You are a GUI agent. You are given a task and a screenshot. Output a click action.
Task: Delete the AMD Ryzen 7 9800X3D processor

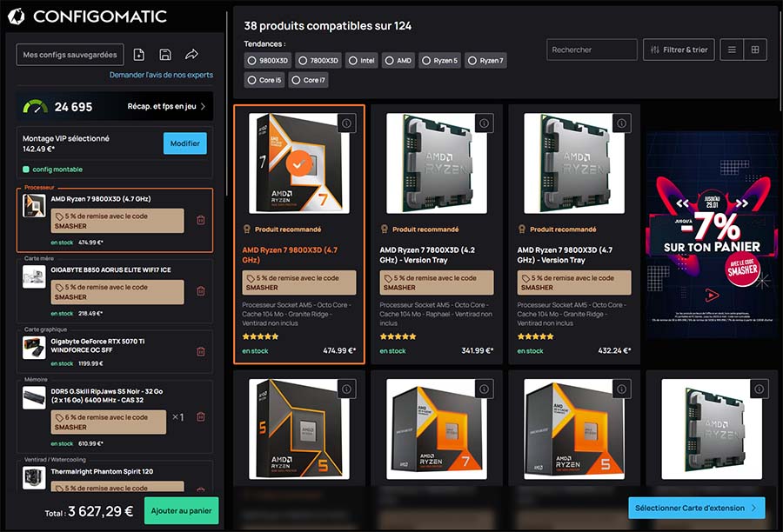pos(201,221)
